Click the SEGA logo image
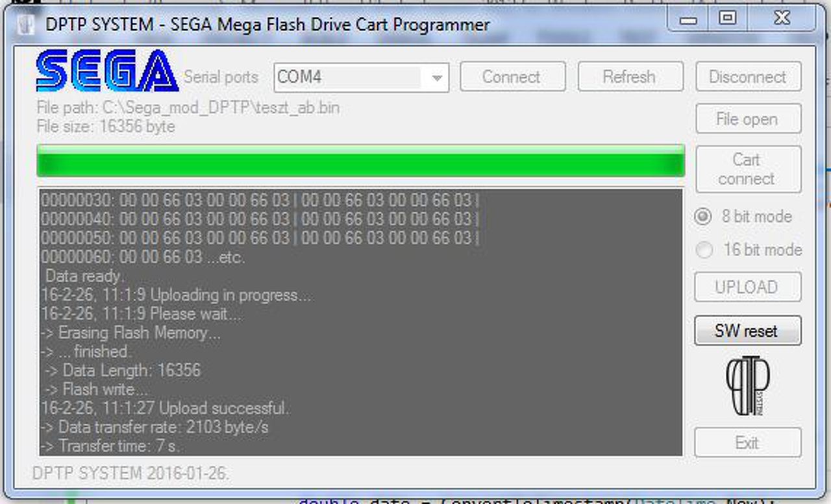The image size is (831, 504). 107,71
